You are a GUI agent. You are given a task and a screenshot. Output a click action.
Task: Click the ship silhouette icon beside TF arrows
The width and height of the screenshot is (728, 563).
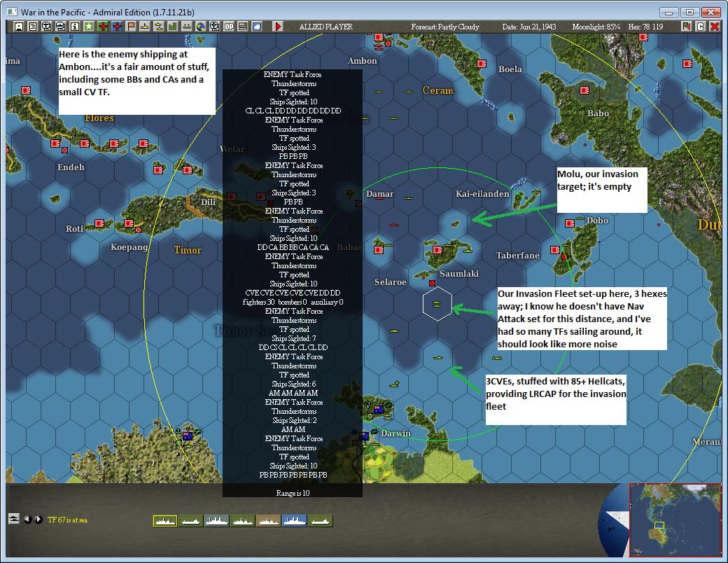pos(14,519)
